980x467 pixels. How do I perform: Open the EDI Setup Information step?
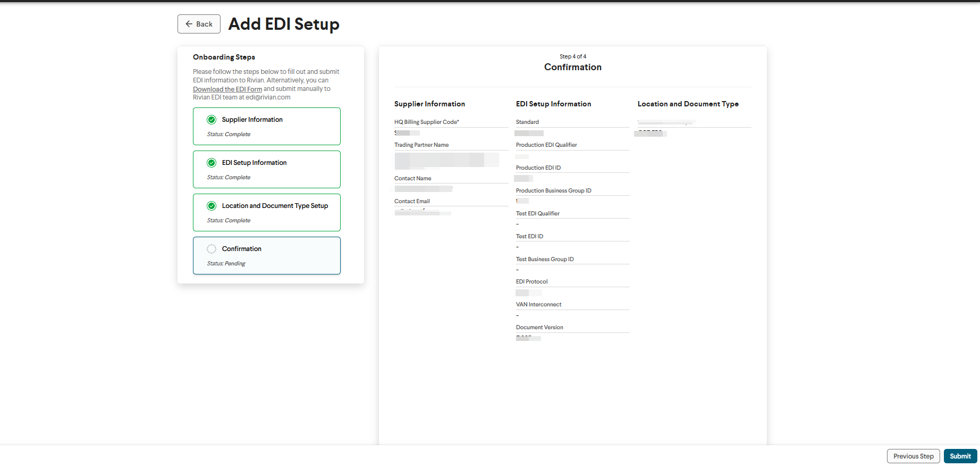pos(266,170)
